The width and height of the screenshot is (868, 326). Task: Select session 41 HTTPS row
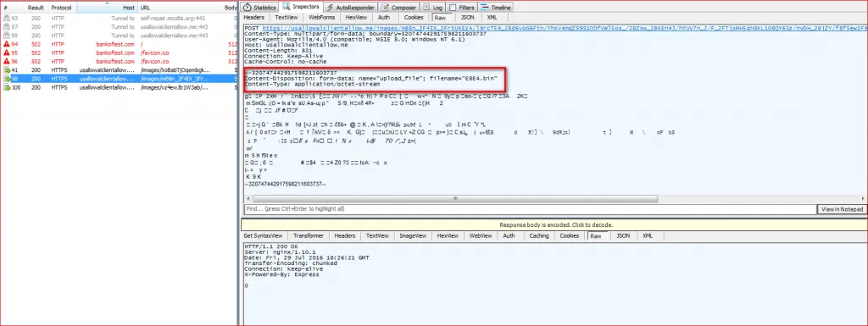119,70
